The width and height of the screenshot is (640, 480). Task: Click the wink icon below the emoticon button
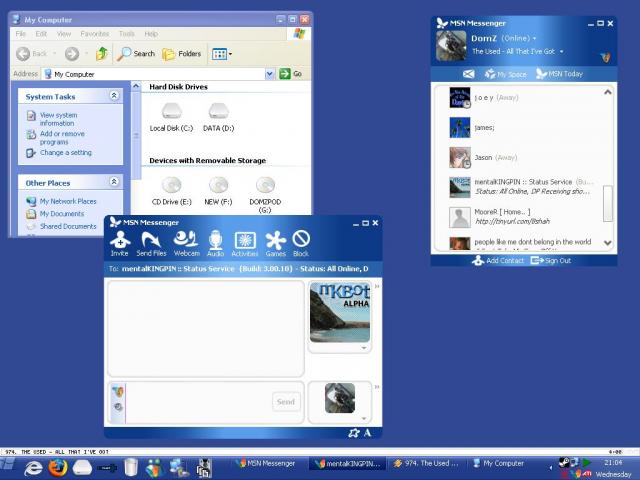118,407
